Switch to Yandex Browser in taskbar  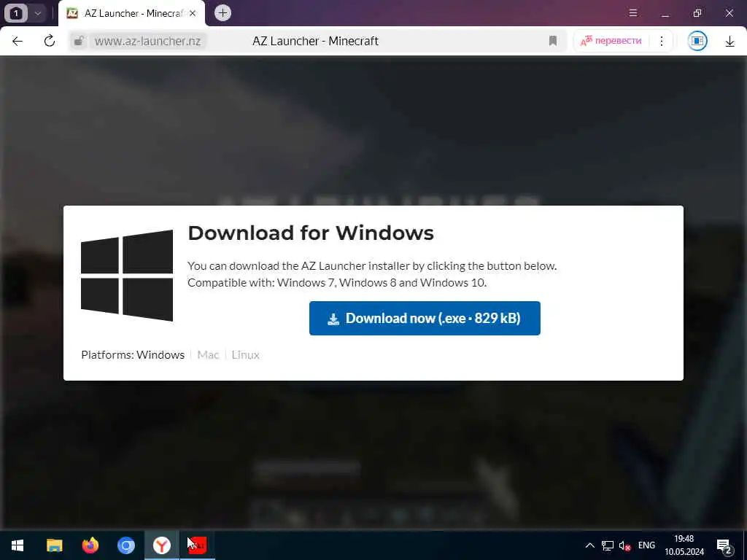(x=162, y=545)
